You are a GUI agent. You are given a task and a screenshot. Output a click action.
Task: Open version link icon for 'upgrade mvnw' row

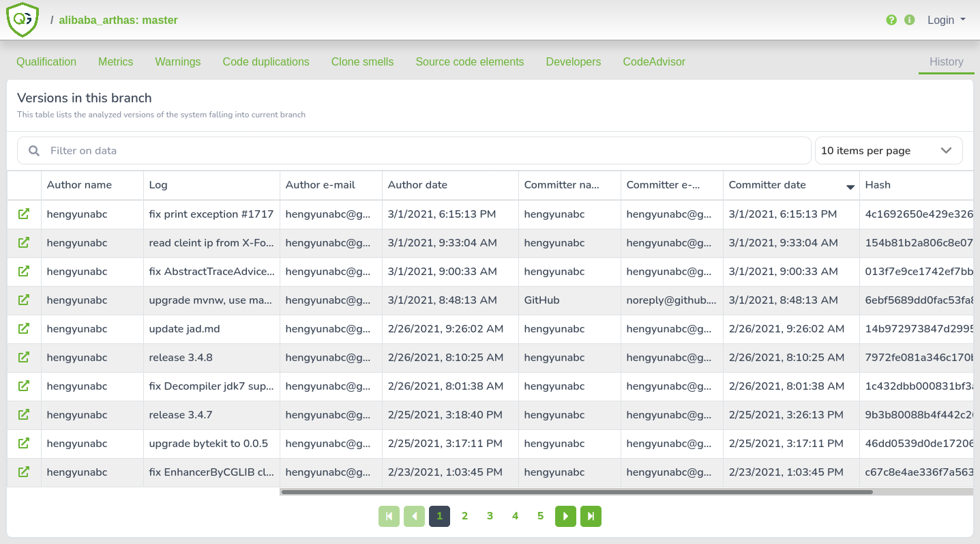coord(24,300)
